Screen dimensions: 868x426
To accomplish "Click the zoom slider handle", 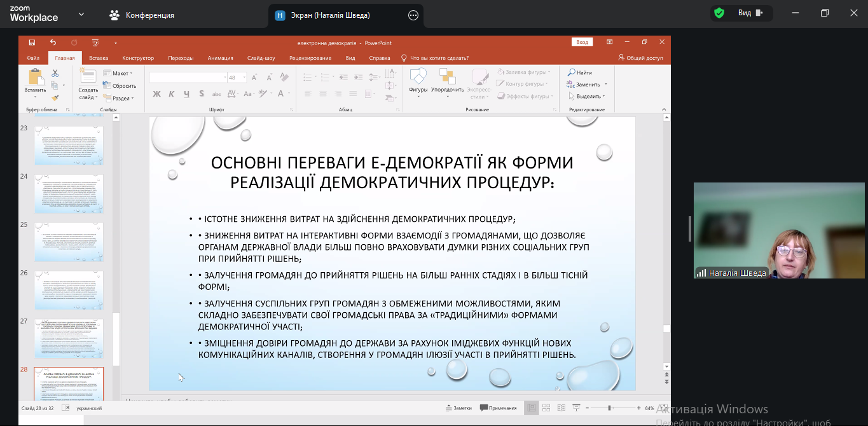I will (609, 408).
